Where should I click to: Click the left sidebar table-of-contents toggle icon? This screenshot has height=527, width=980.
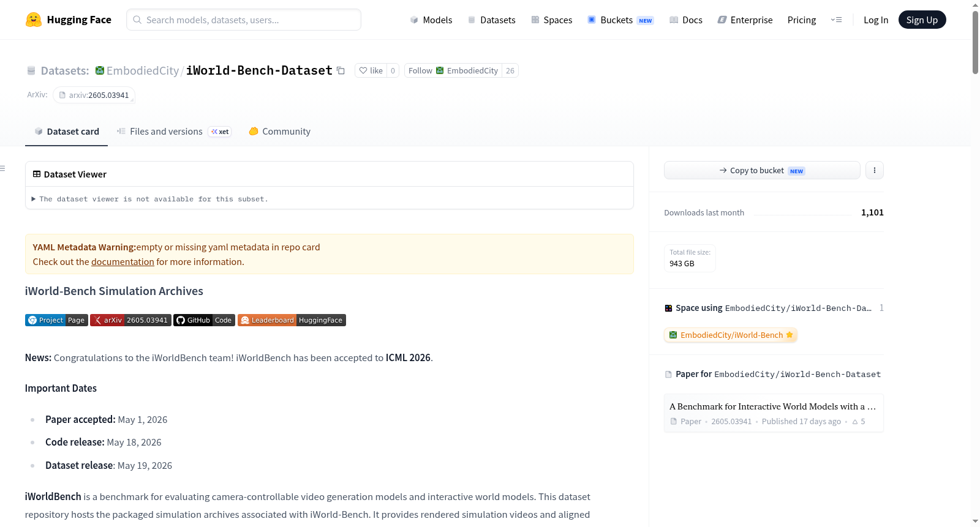pyautogui.click(x=3, y=168)
